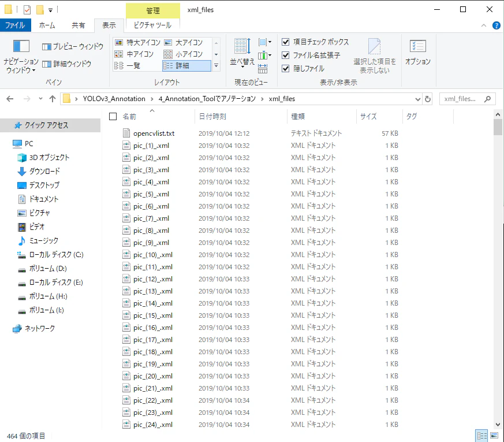Switch to details view icon in status bar
The width and height of the screenshot is (504, 442).
[x=482, y=436]
